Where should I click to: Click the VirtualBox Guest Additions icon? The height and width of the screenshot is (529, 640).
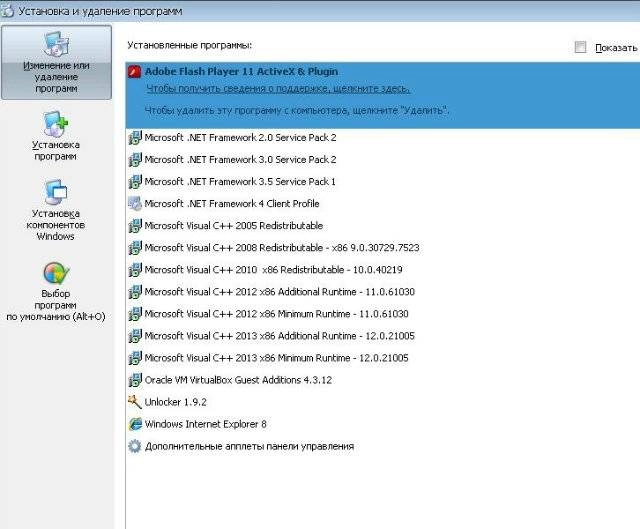135,380
